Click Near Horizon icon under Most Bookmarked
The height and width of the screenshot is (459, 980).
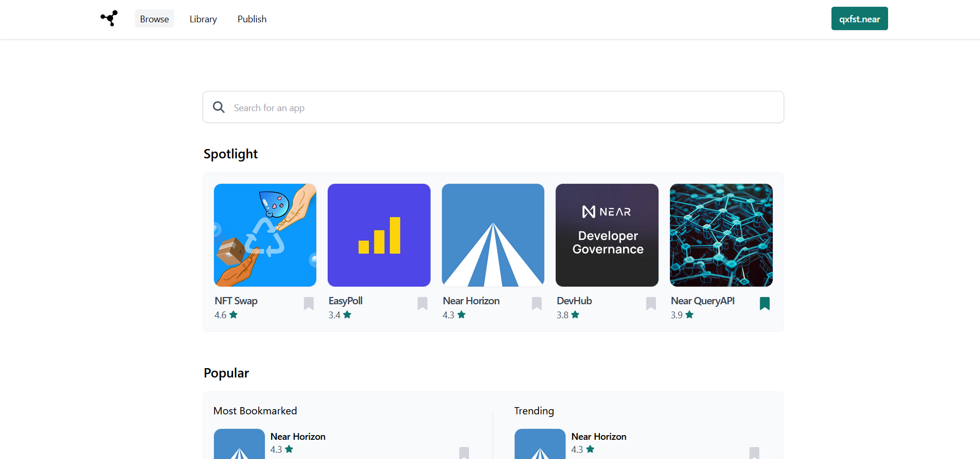coord(239,444)
